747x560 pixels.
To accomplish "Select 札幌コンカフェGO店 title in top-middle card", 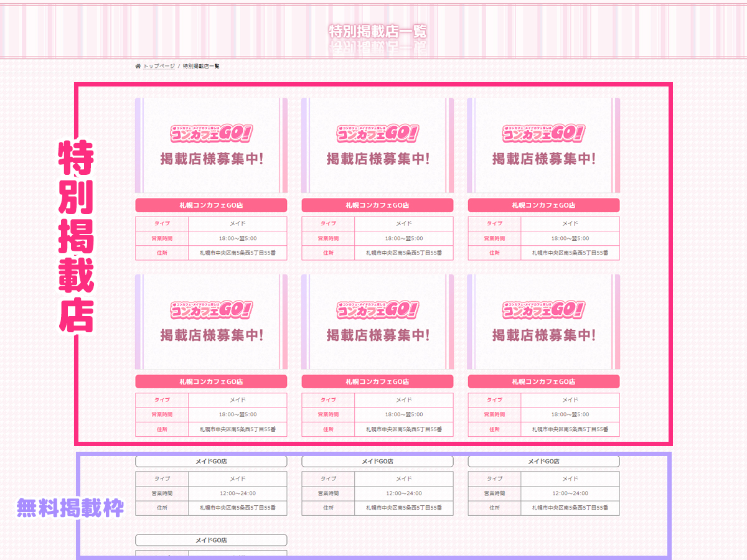I will 377,205.
